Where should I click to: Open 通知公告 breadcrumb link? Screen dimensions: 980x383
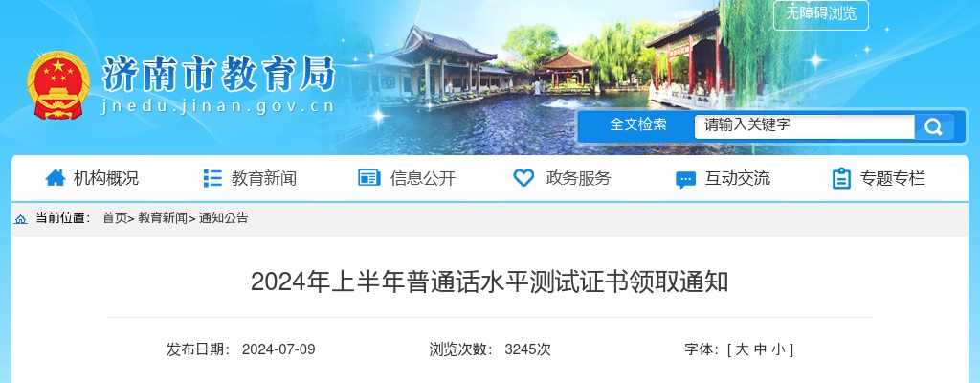(224, 217)
